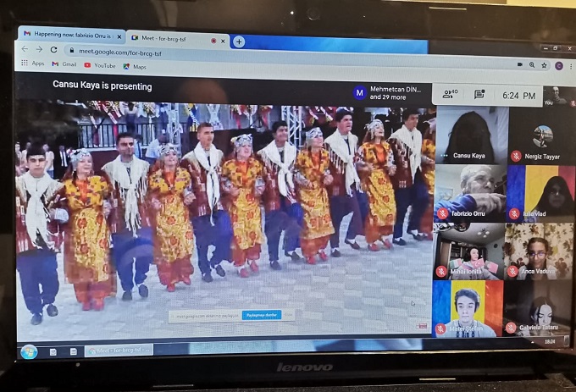Click the Chrome profile avatar
Screen dimensions: 576x392
(558, 65)
